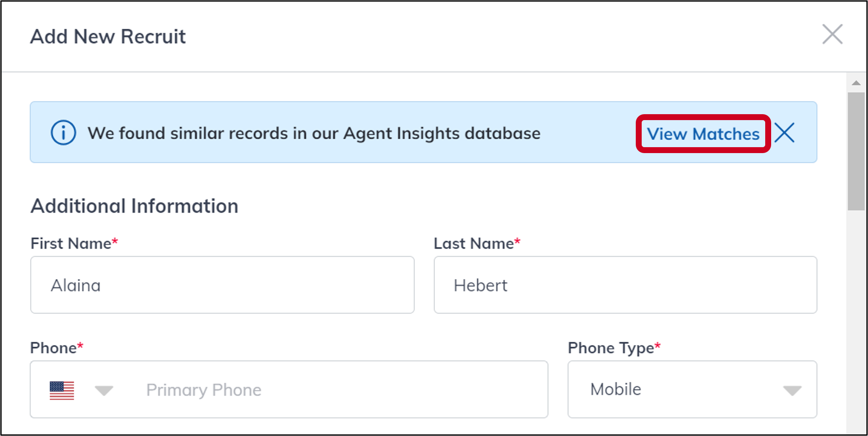Click the First Name label
The height and width of the screenshot is (436, 868).
71,244
